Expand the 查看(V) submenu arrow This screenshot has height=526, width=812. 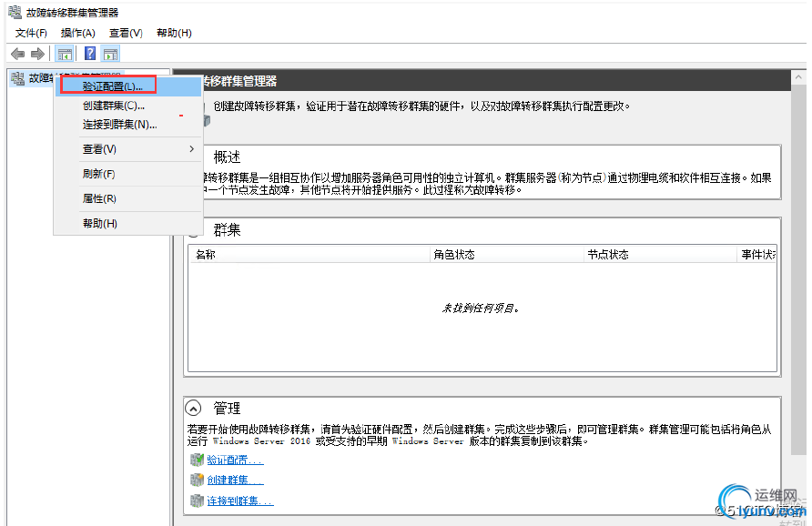(191, 149)
